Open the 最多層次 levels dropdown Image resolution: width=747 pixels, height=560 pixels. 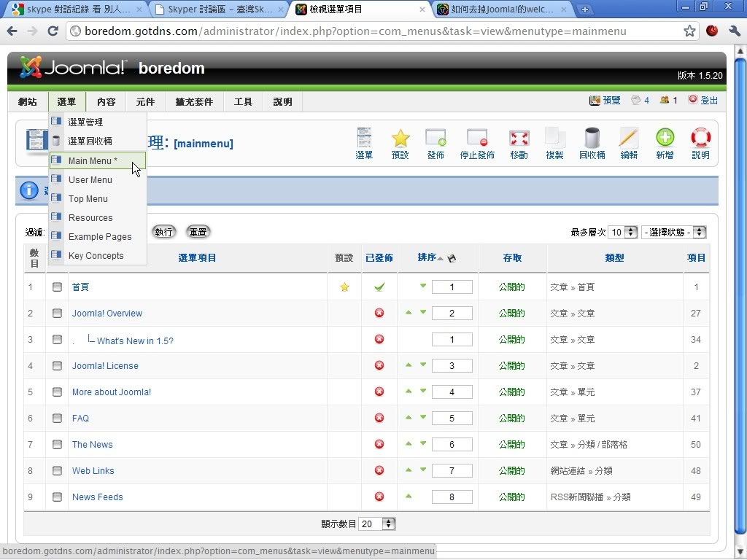click(623, 233)
